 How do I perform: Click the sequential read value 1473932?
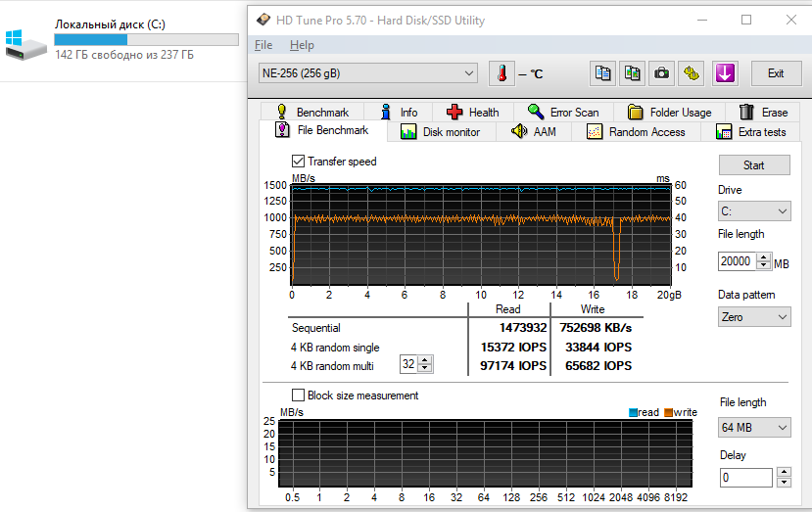(x=522, y=328)
